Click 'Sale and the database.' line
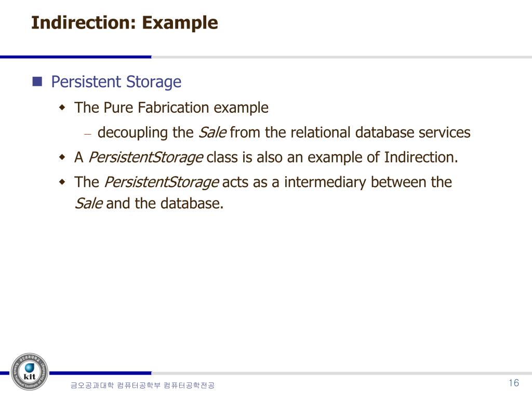The width and height of the screenshot is (532, 399). [149, 204]
